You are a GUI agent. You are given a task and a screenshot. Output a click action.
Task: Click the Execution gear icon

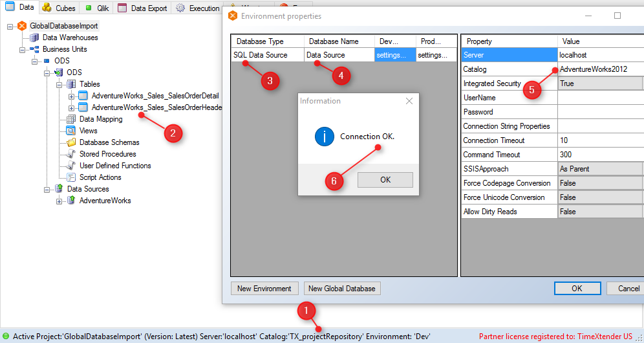pos(180,8)
